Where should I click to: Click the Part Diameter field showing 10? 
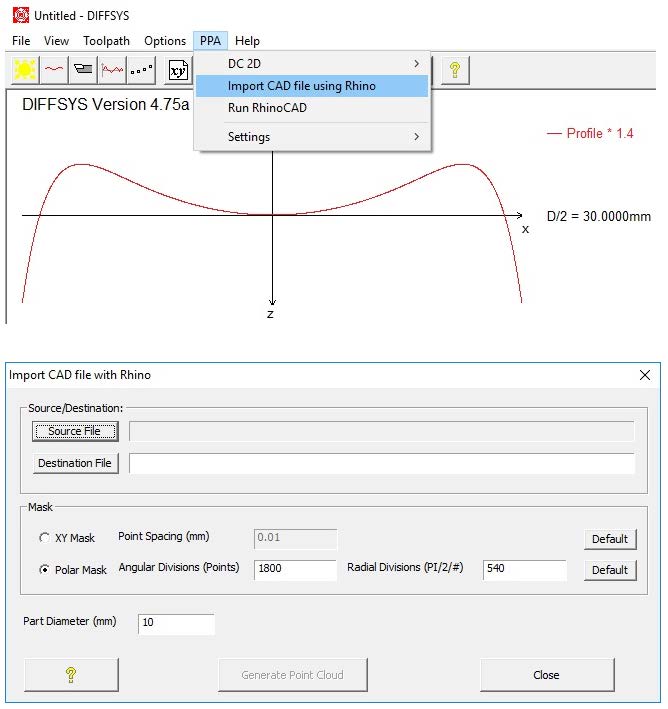(x=176, y=624)
